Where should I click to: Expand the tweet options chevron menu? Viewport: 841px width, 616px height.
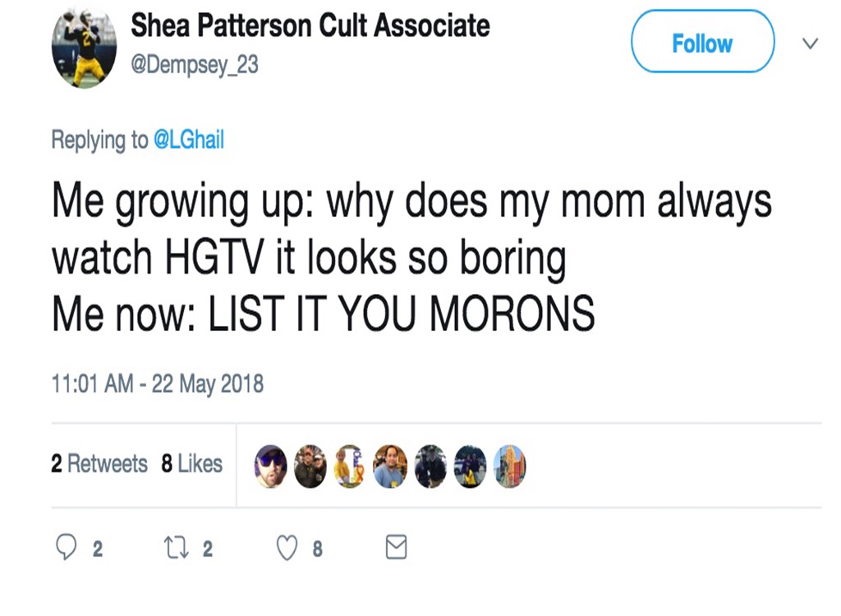810,44
